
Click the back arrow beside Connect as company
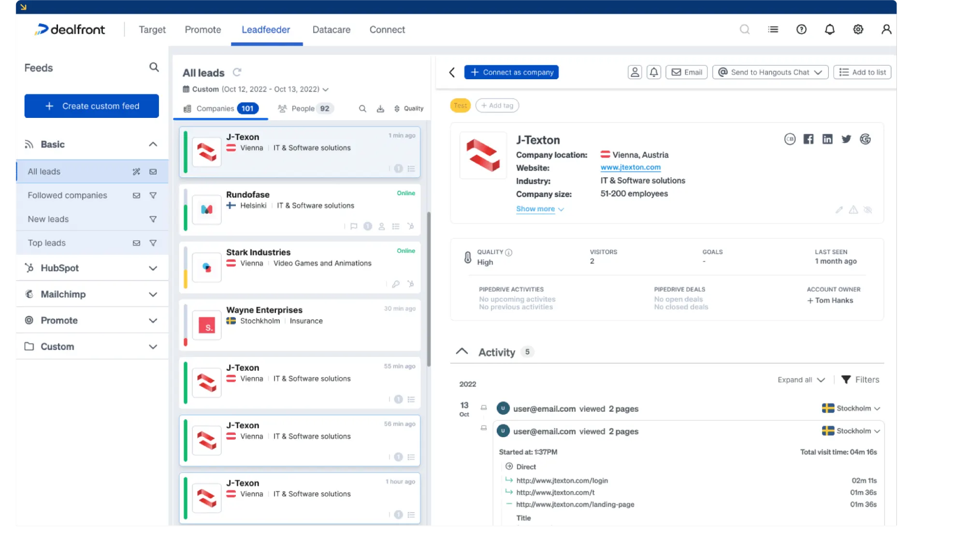point(452,72)
